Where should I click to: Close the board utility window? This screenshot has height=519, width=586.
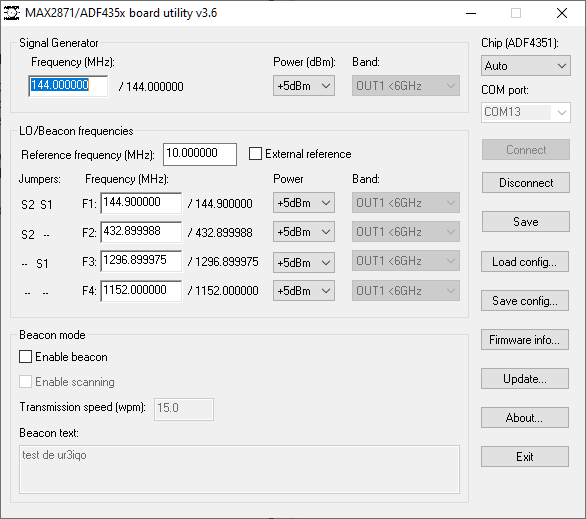coord(562,13)
